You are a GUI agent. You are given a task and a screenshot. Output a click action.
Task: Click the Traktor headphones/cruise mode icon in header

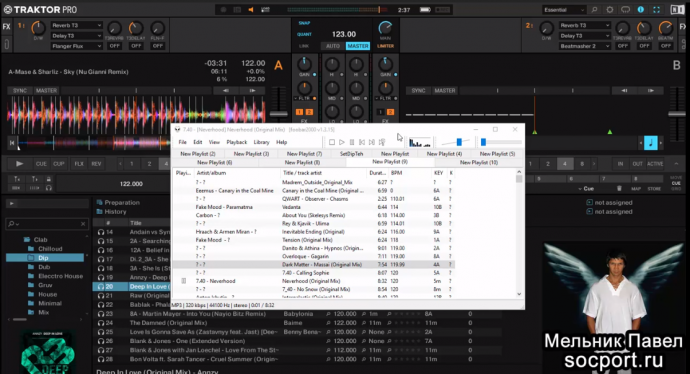pos(625,10)
